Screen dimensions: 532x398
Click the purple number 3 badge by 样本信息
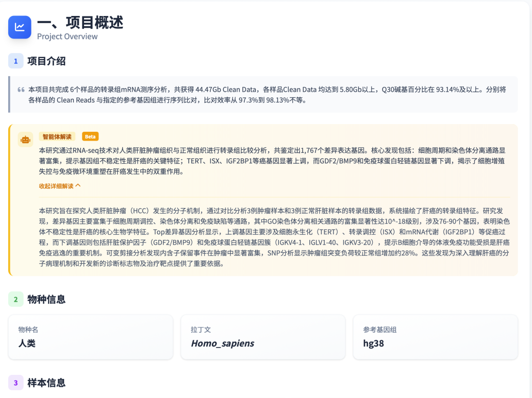[x=15, y=383]
